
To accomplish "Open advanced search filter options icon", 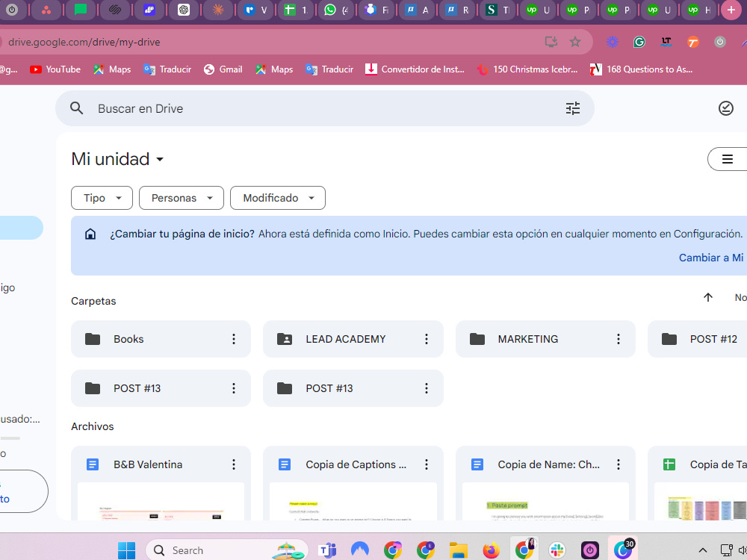I will coord(573,108).
